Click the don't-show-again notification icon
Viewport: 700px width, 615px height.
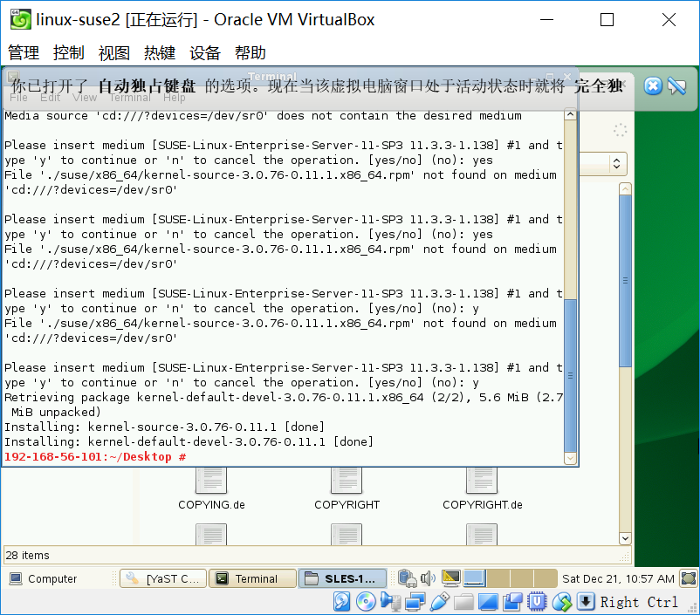click(676, 86)
